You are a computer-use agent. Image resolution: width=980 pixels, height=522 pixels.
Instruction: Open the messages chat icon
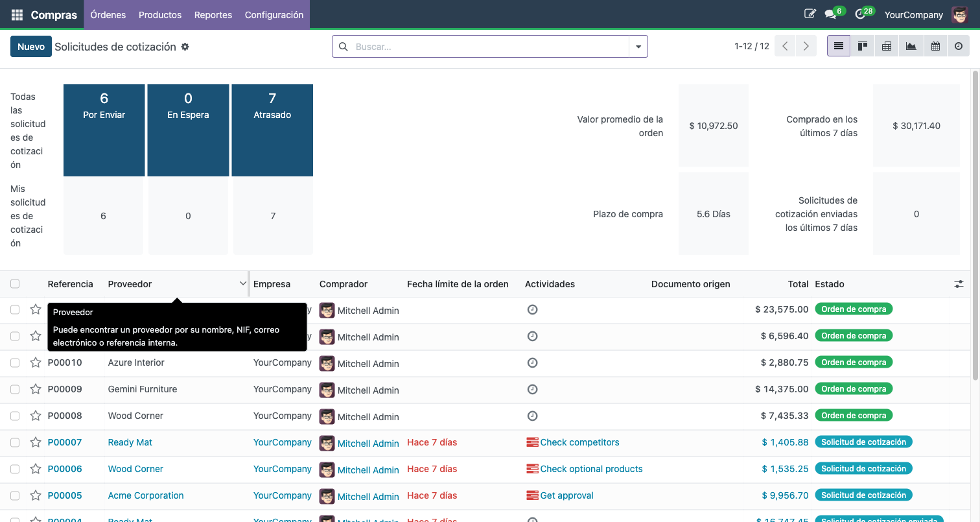(830, 14)
